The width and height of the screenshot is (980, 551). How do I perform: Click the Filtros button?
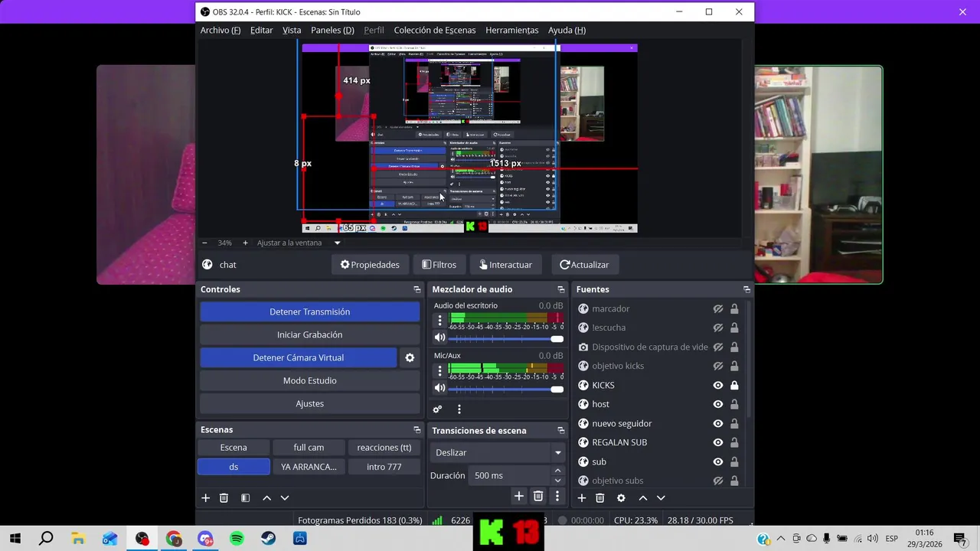(439, 265)
